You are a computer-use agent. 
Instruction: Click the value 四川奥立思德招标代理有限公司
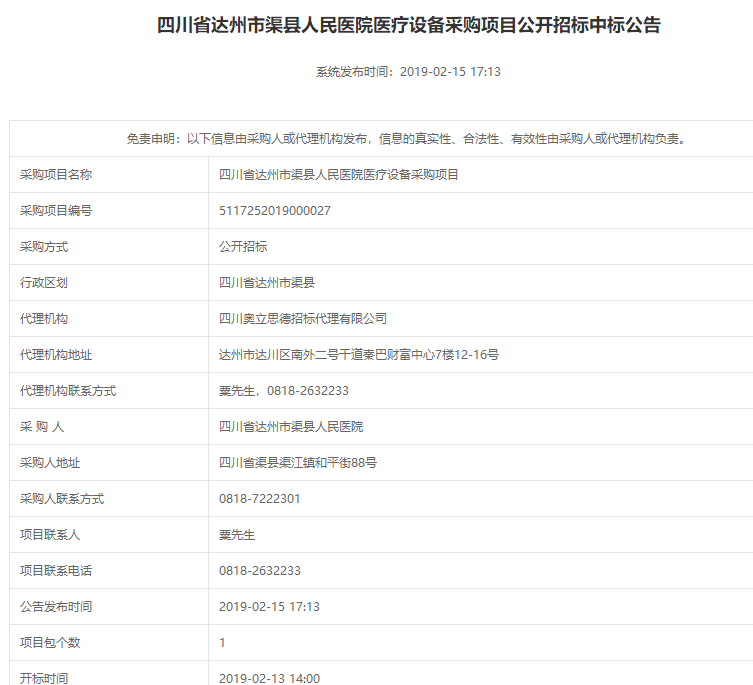(x=303, y=318)
